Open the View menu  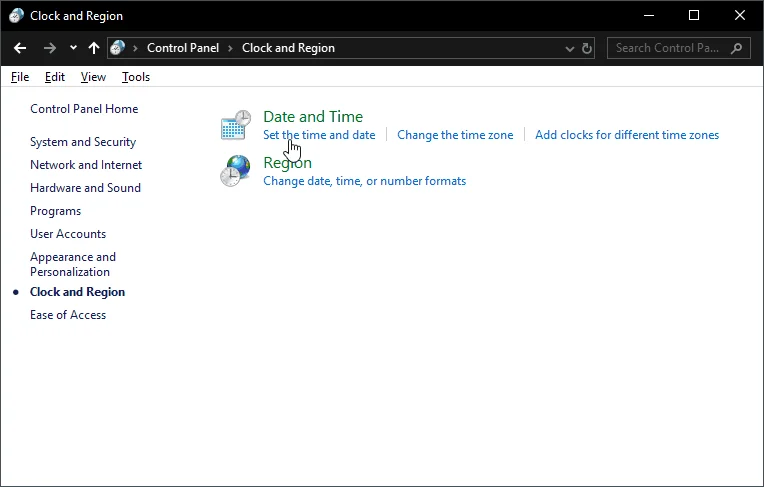(x=93, y=77)
